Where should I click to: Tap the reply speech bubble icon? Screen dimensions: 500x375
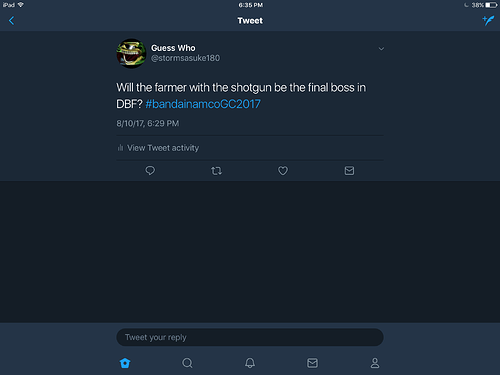[x=150, y=171]
